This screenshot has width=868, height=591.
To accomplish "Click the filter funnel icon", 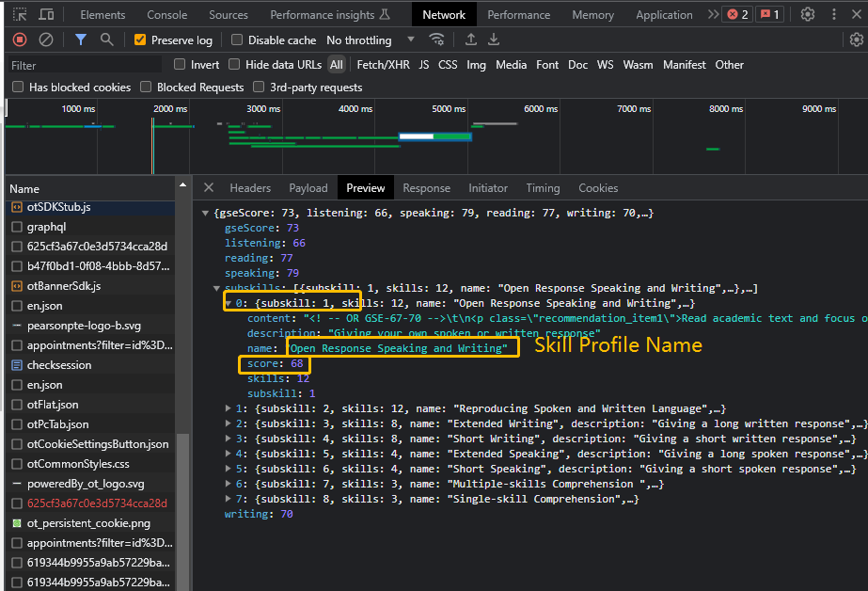I will coord(79,40).
